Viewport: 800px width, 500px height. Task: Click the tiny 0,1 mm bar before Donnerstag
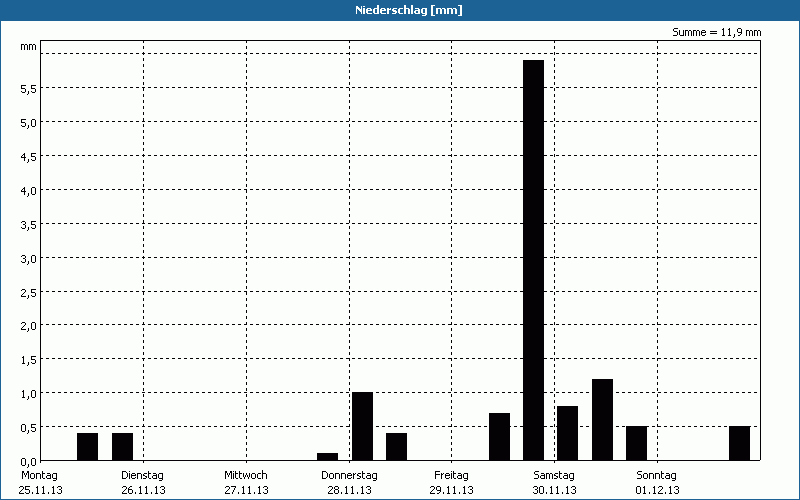click(x=327, y=457)
